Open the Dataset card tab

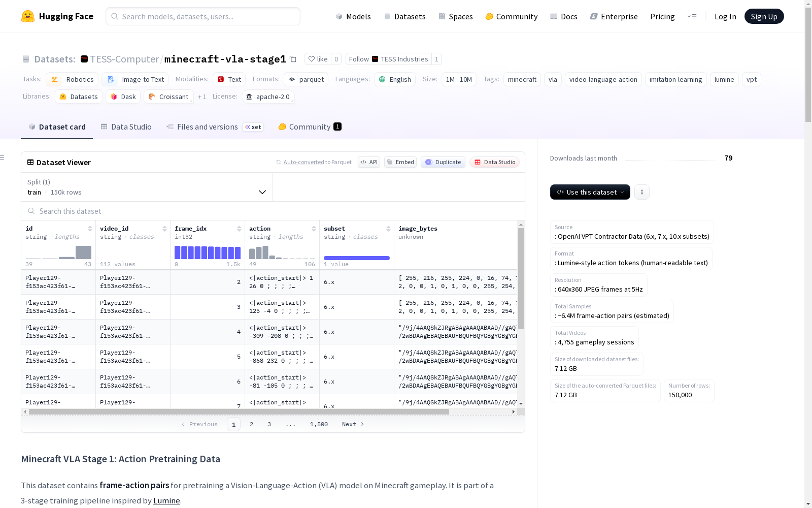pos(57,127)
